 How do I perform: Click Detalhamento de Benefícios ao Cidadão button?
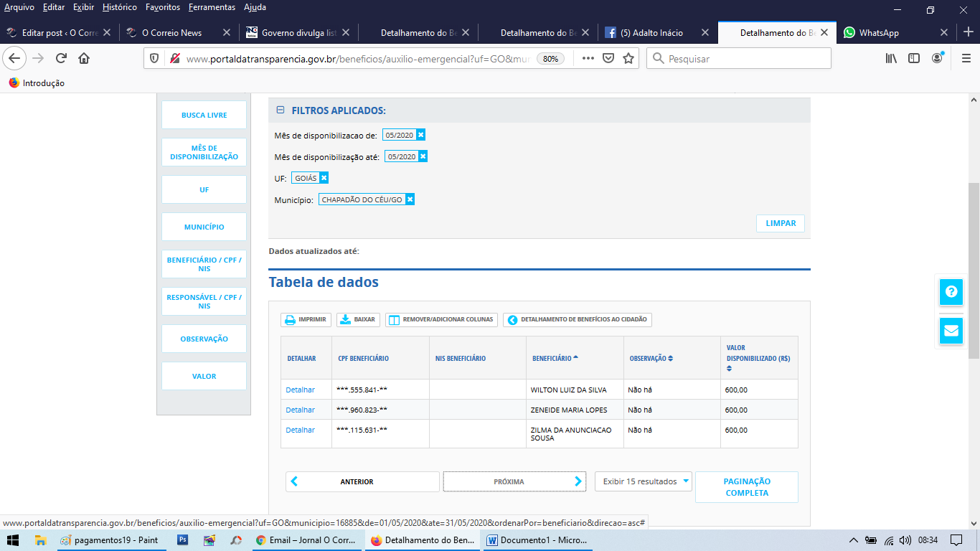[x=578, y=319]
